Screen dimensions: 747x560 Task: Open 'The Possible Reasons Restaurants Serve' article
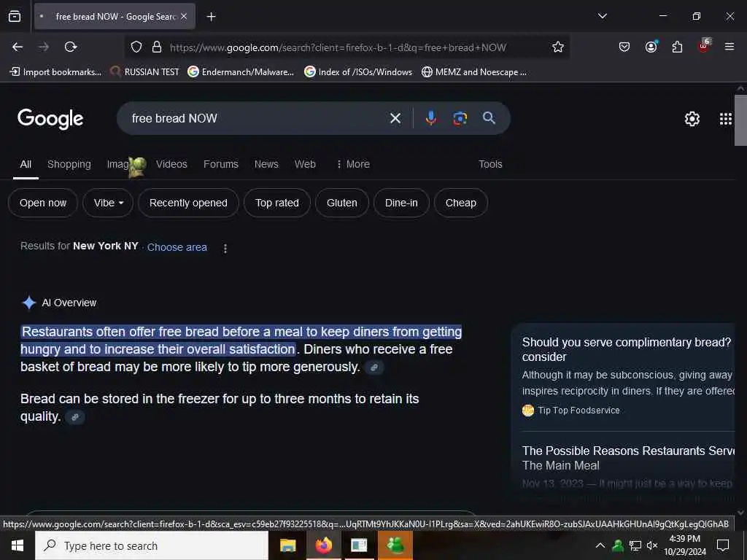(628, 458)
